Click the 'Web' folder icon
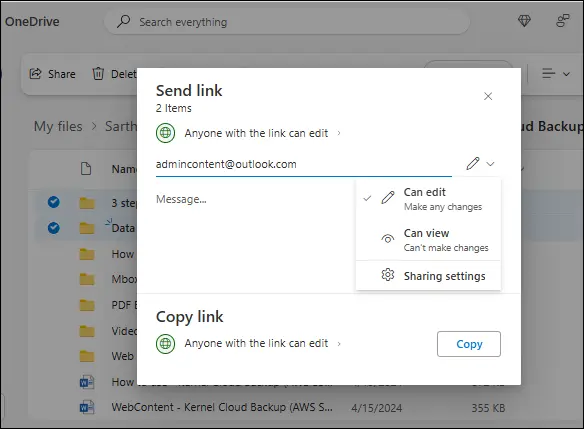 (87, 356)
